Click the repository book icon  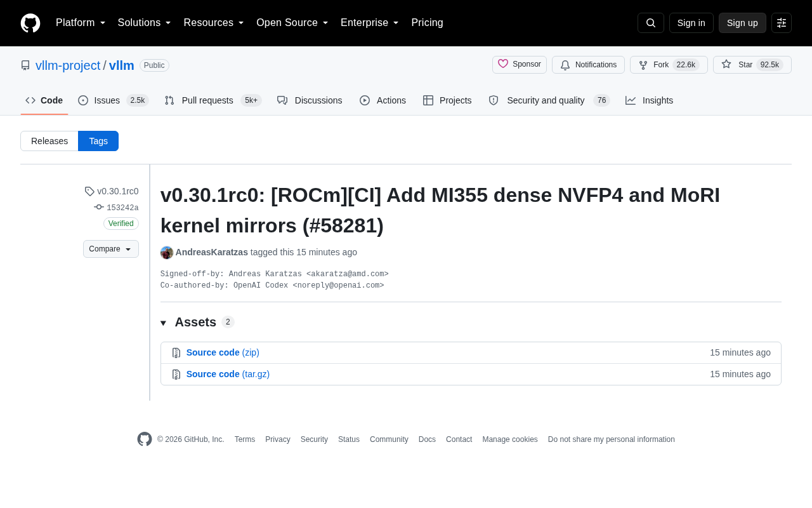coord(25,65)
